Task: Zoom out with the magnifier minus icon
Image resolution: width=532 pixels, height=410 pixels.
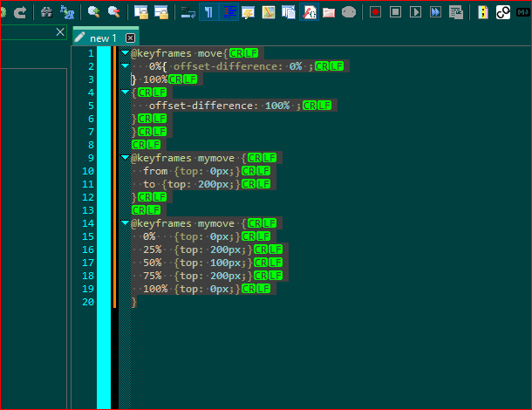Action: (113, 12)
